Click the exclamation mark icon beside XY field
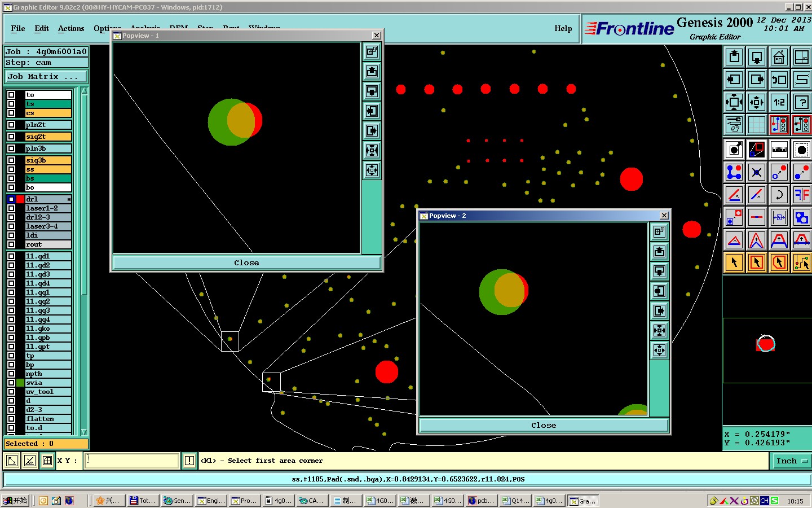This screenshot has height=508, width=812. [x=189, y=461]
